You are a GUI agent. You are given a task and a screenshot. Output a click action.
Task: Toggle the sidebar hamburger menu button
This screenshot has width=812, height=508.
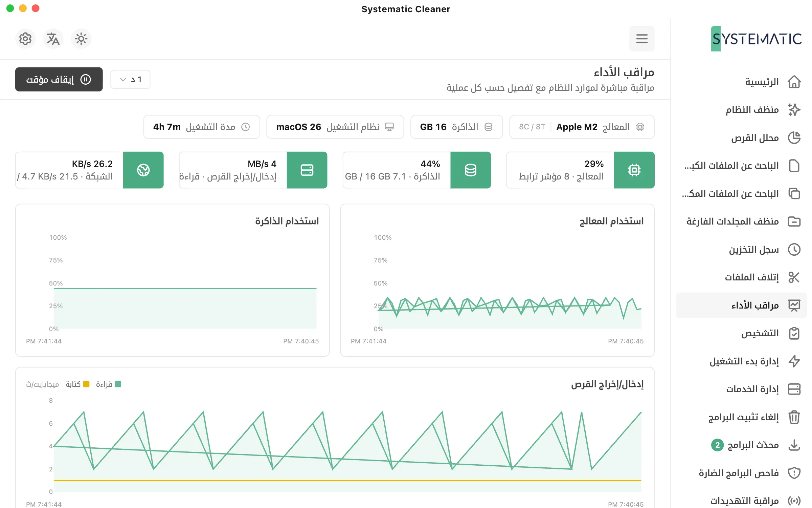click(x=641, y=39)
